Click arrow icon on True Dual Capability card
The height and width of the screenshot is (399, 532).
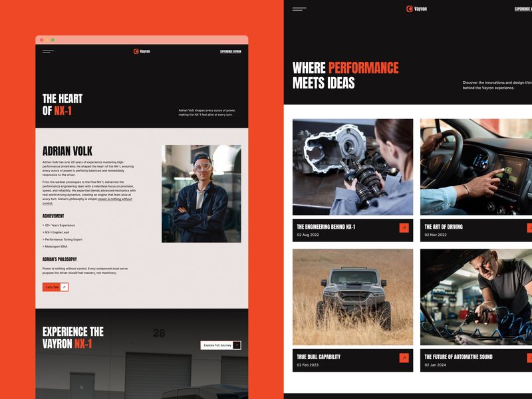[404, 358]
